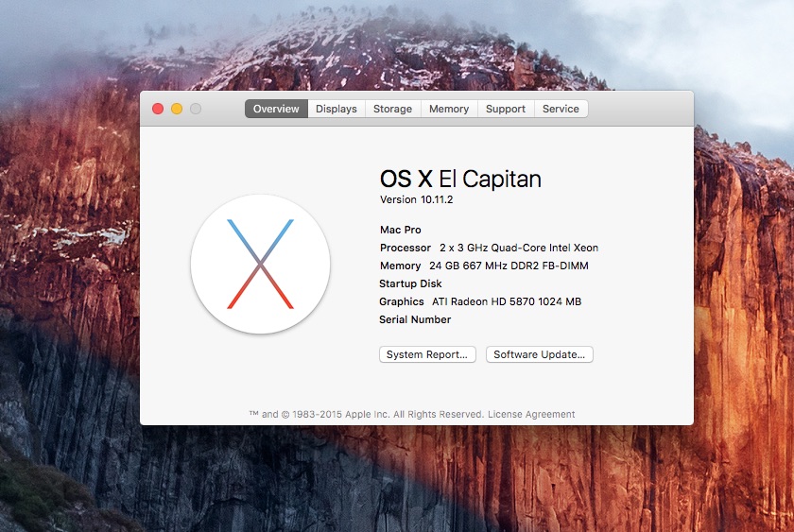Click the Memory label in overview
The width and height of the screenshot is (794, 532).
pyautogui.click(x=400, y=266)
